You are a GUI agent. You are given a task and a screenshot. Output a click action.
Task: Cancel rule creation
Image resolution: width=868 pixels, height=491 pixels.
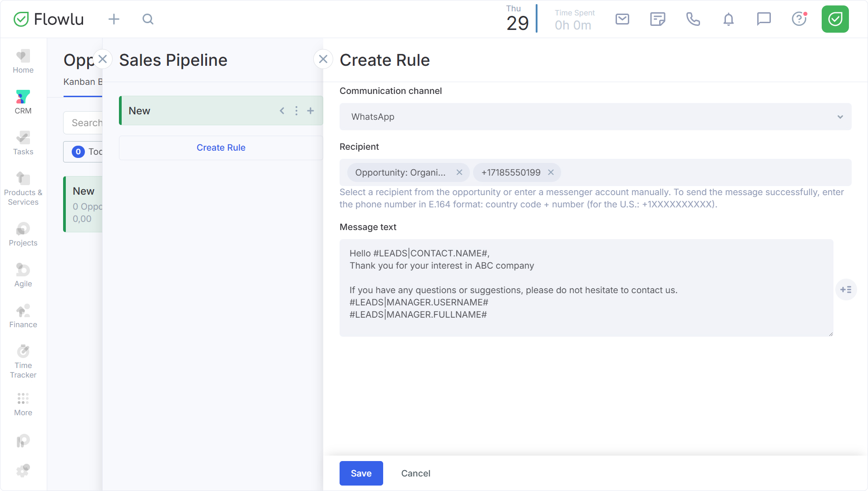pyautogui.click(x=415, y=473)
